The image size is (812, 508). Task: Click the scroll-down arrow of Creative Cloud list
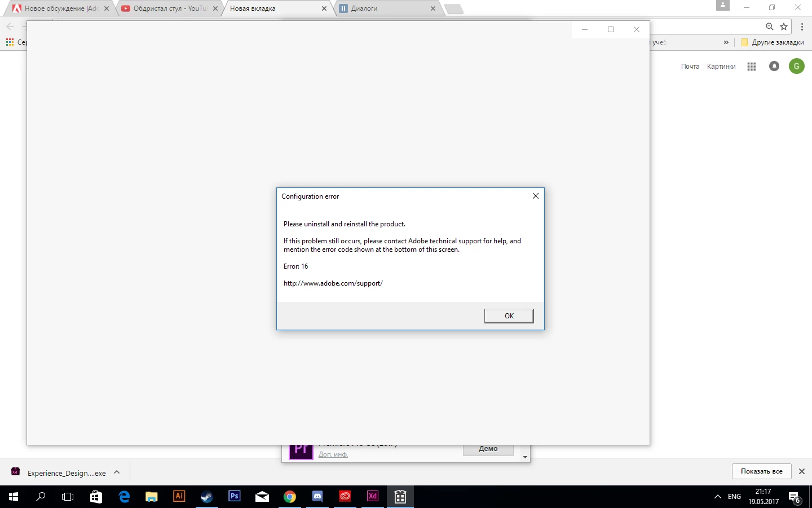pos(525,457)
